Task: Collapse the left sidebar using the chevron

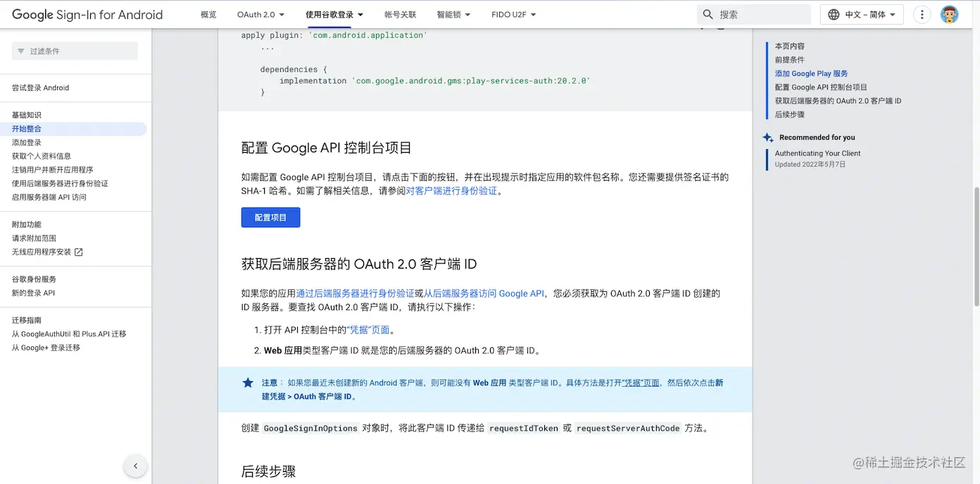Action: 135,466
